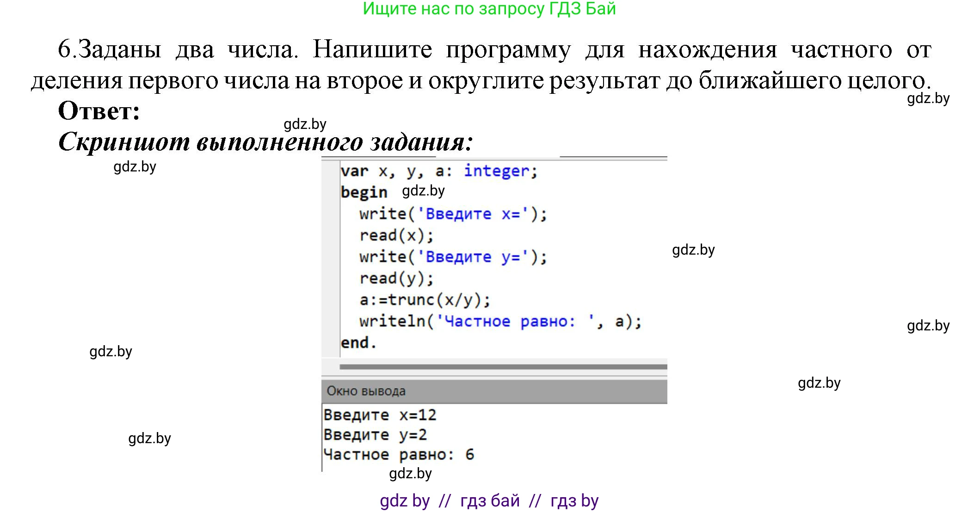Screen dimensions: 980x512
Task: Click output line 'Введите y=2'
Action: click(x=375, y=435)
